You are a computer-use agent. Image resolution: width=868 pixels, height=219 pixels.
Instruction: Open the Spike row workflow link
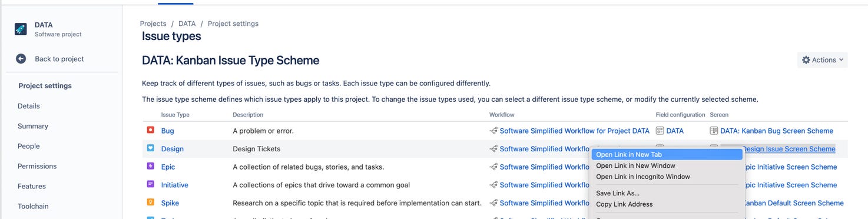[545, 203]
